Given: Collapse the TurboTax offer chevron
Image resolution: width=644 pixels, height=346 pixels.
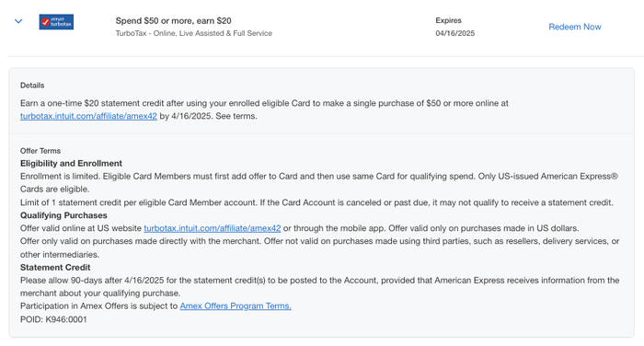Looking at the screenshot, I should [x=18, y=21].
